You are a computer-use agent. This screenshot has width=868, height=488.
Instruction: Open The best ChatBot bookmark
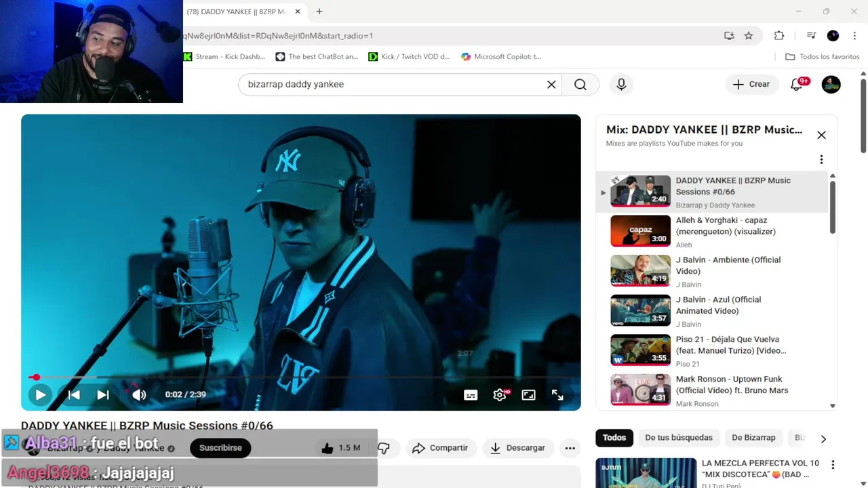click(x=317, y=57)
